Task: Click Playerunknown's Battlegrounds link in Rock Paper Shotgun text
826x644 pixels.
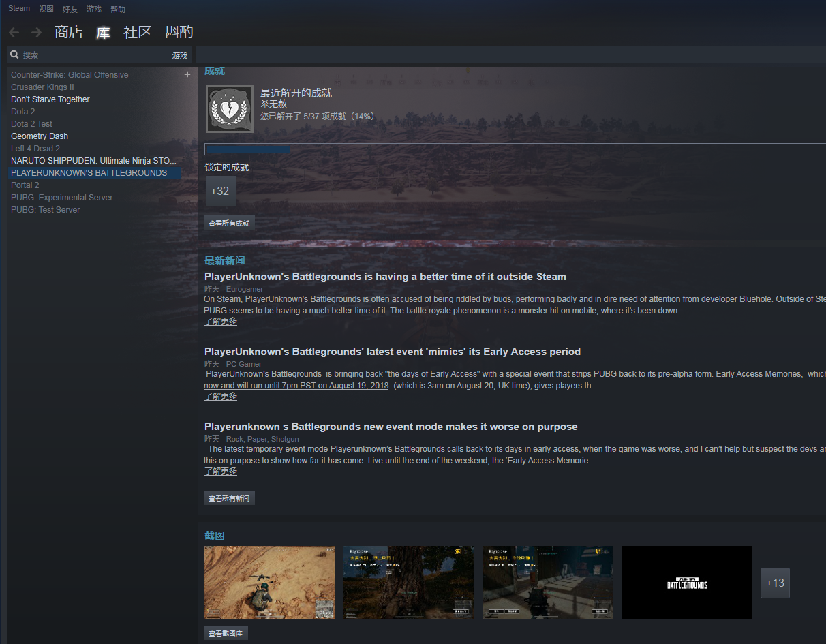Action: pos(388,449)
